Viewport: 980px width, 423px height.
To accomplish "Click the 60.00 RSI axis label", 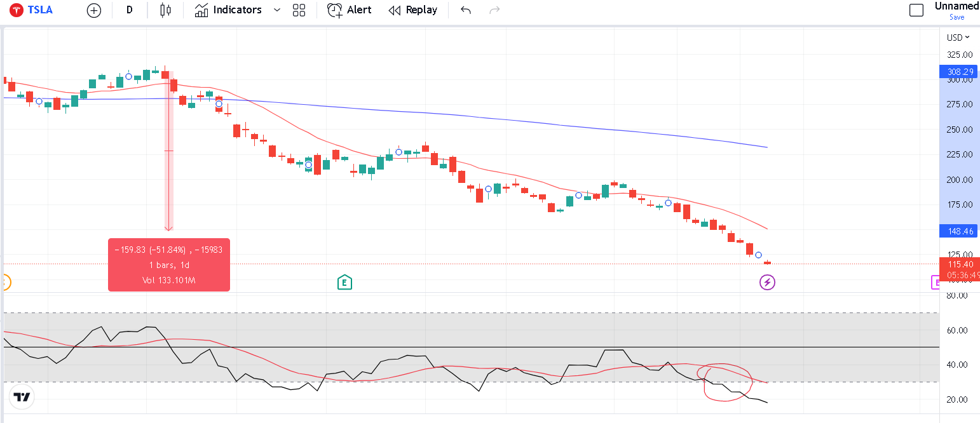I will [958, 330].
